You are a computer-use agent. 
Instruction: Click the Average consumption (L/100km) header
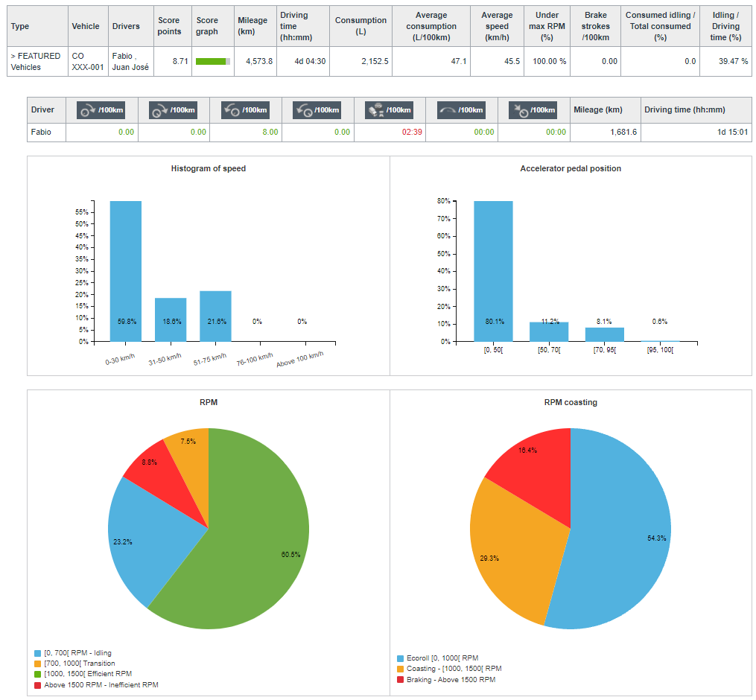click(431, 26)
